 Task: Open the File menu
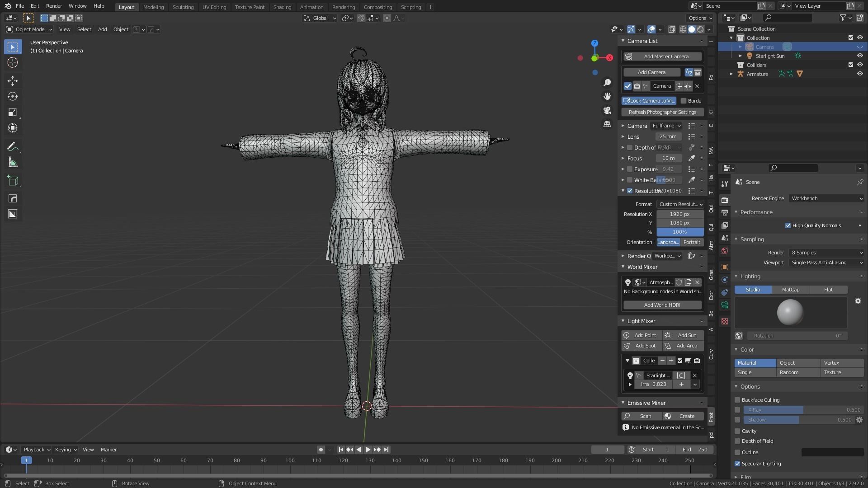tap(20, 6)
